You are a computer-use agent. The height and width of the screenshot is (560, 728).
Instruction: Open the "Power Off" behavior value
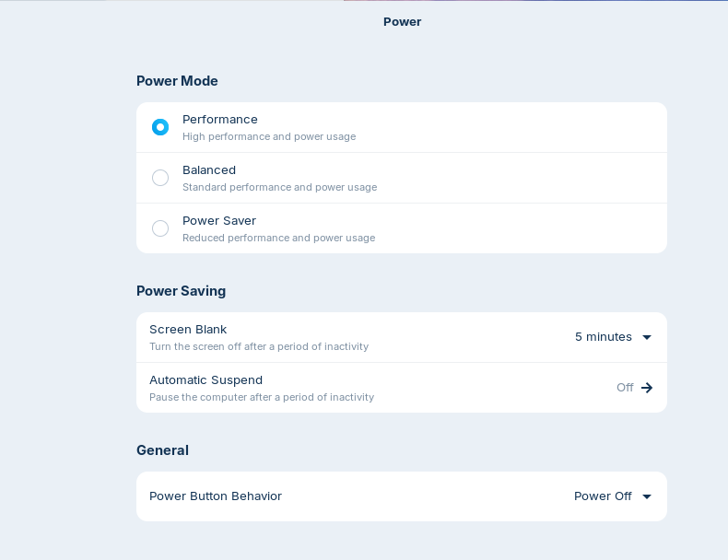[603, 496]
